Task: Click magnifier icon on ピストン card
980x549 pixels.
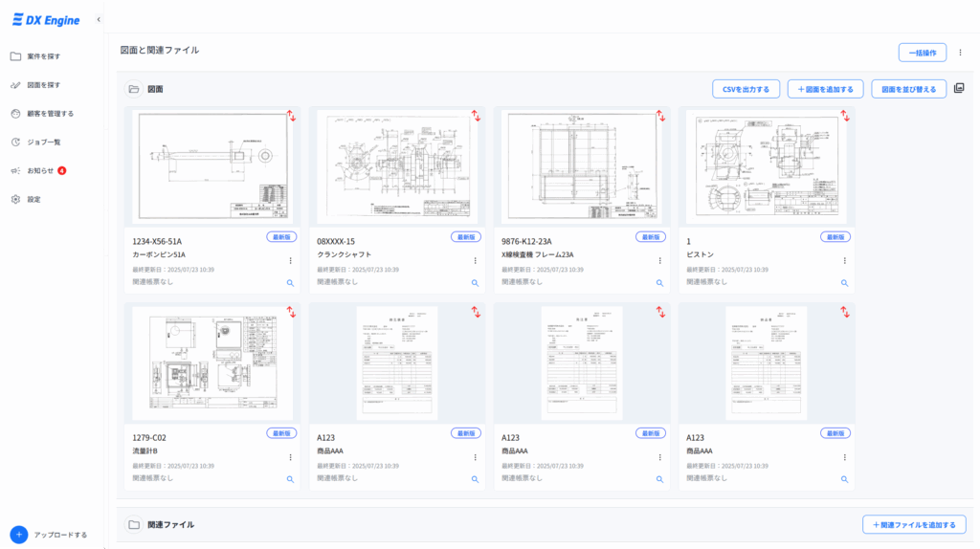Action: pyautogui.click(x=844, y=283)
